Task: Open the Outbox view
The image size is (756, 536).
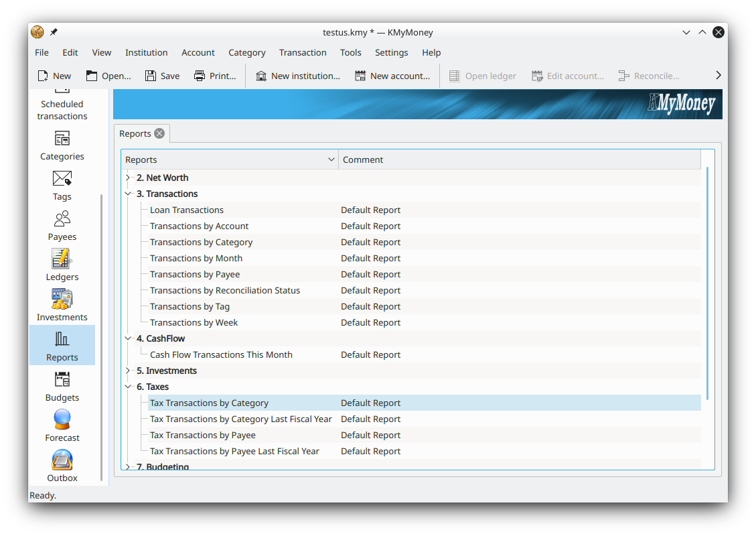Action: tap(62, 466)
